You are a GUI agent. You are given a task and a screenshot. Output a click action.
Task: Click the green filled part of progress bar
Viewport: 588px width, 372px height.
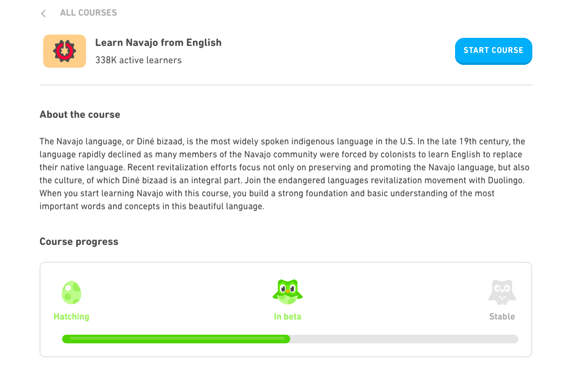tap(176, 339)
